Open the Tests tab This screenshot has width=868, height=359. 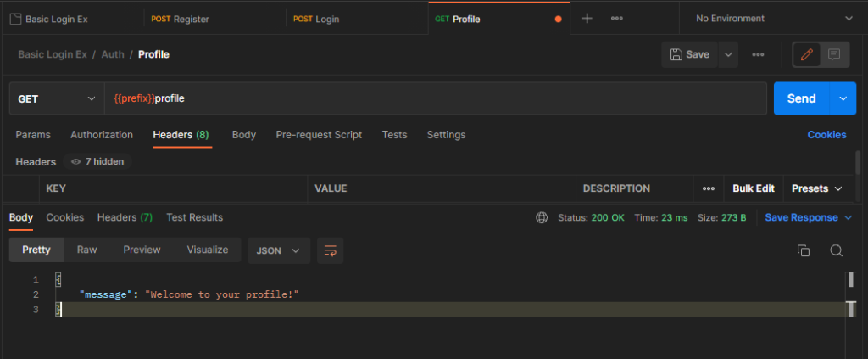pos(394,135)
